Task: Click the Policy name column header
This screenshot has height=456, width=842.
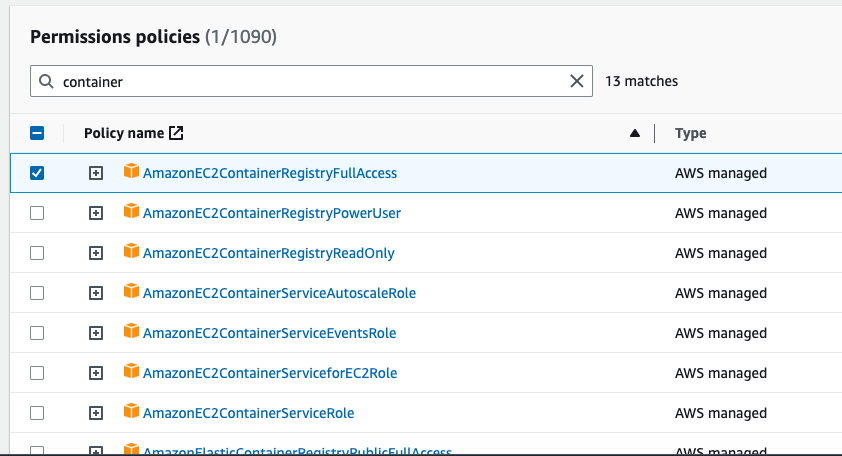Action: tap(124, 133)
